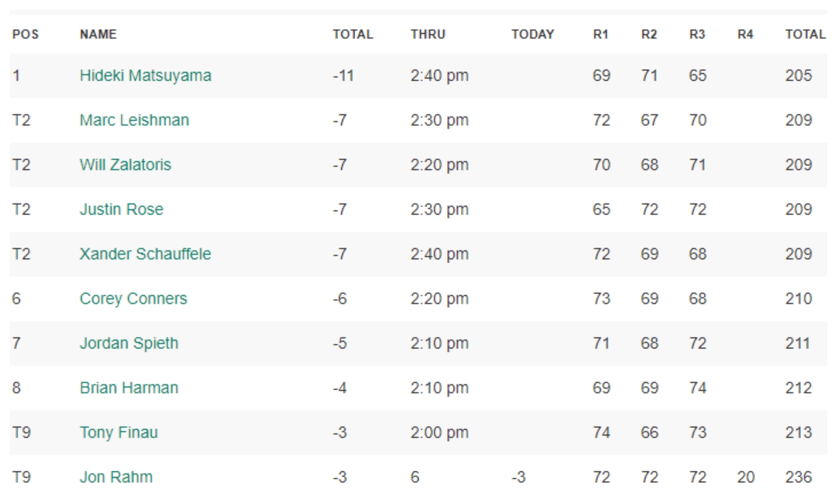Click Jon Rahm's 236 total score
837x504 pixels.
(x=798, y=477)
